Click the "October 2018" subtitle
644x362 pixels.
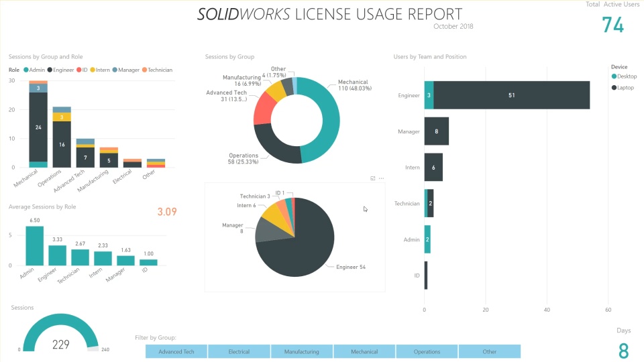[x=453, y=26]
